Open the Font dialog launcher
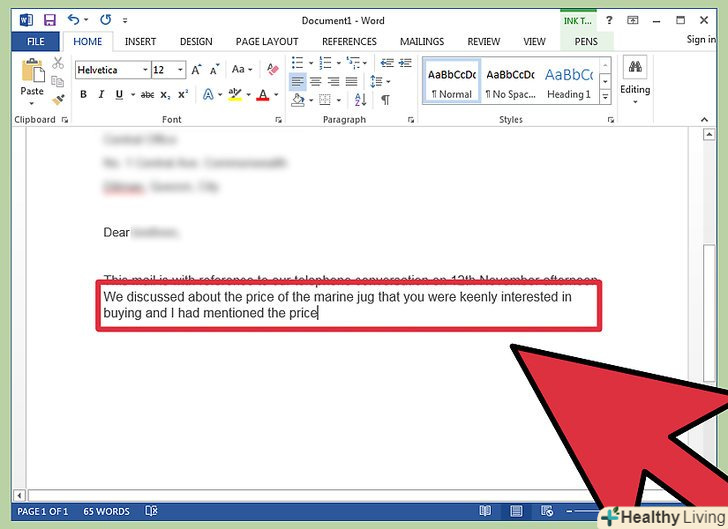This screenshot has width=728, height=529. click(278, 120)
